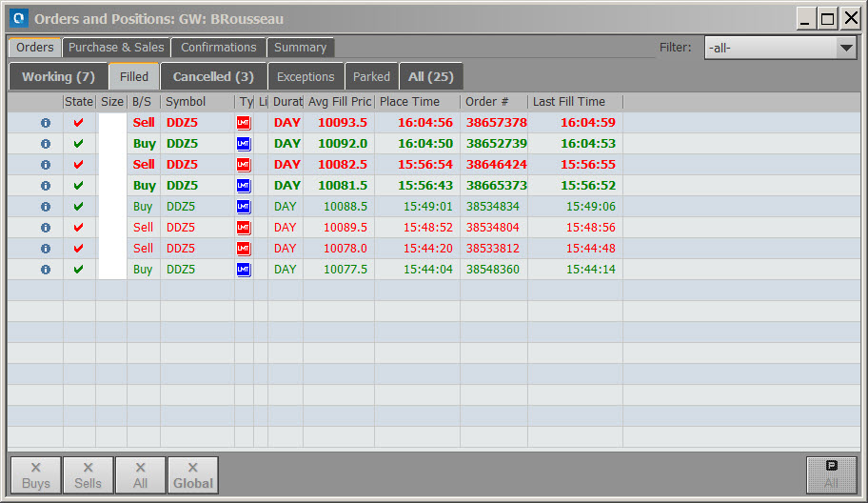Switch to the Summary tab
This screenshot has height=503, width=868.
[x=301, y=48]
